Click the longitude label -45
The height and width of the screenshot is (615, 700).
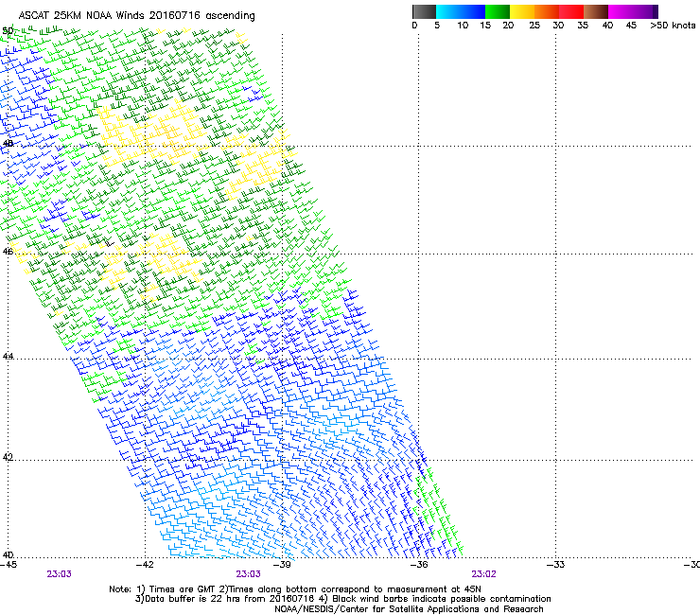coord(9,565)
